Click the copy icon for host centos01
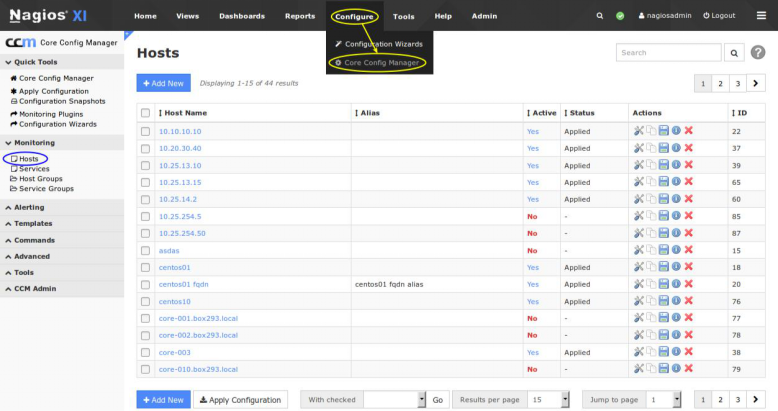778x411 pixels. click(x=651, y=267)
